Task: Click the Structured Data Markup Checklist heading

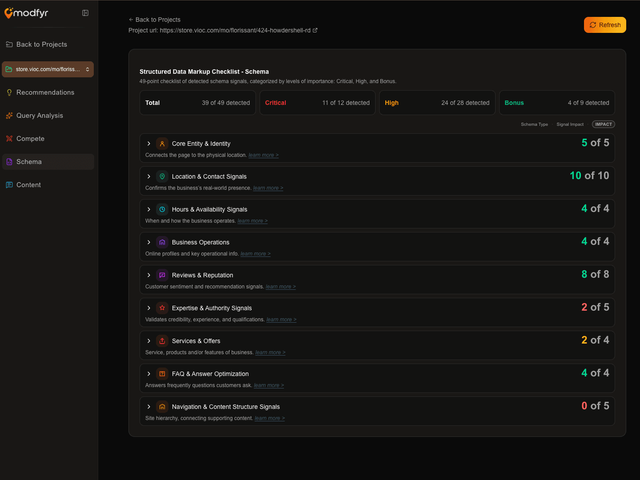Action: [204, 72]
